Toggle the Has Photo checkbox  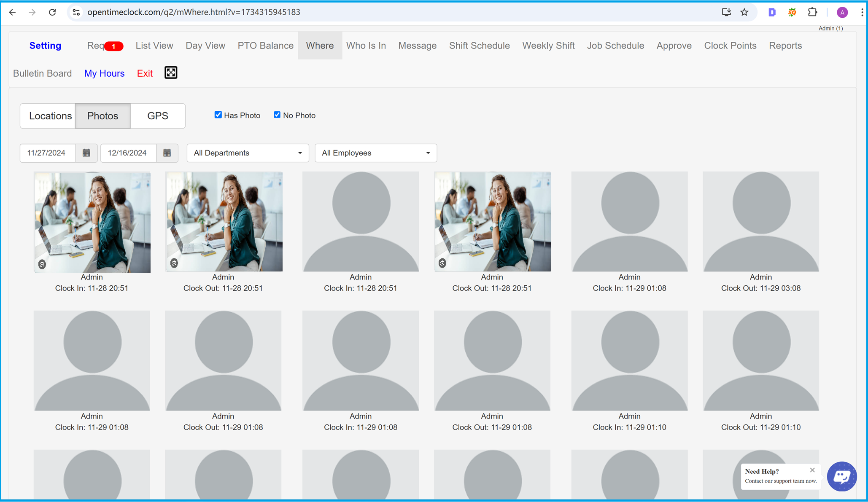(218, 115)
